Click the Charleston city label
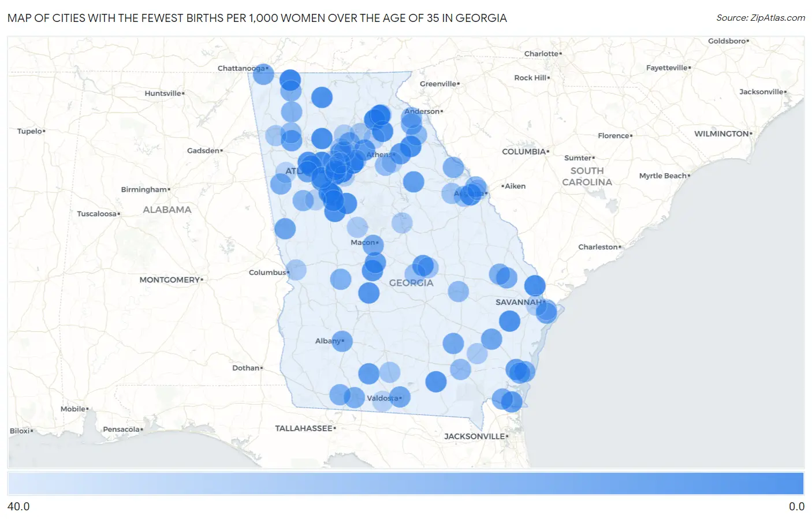Image resolution: width=812 pixels, height=519 pixels. (598, 247)
